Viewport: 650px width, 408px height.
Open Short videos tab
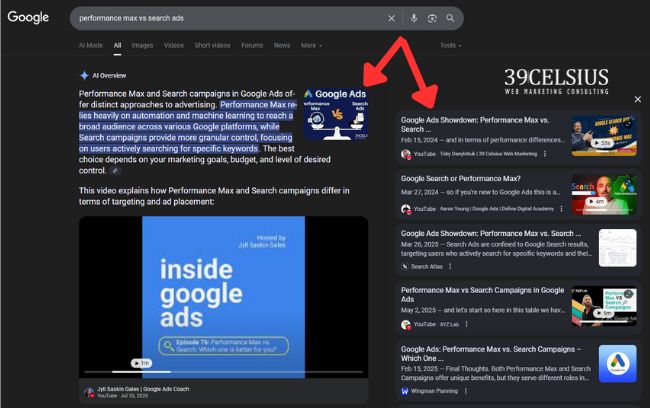point(212,45)
